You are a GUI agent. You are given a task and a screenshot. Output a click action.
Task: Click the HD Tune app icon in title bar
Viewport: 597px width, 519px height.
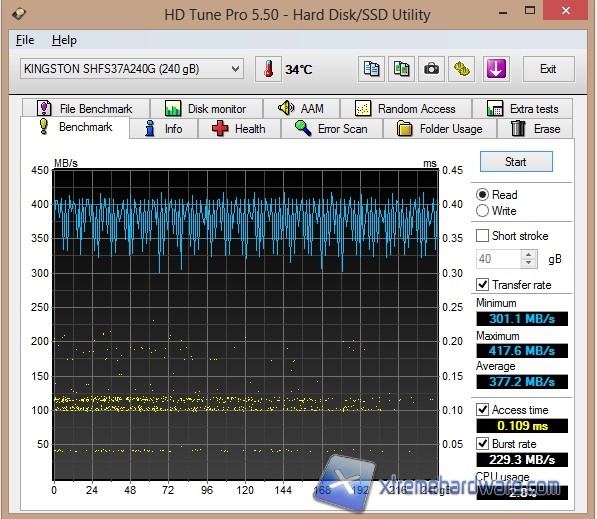(x=18, y=14)
